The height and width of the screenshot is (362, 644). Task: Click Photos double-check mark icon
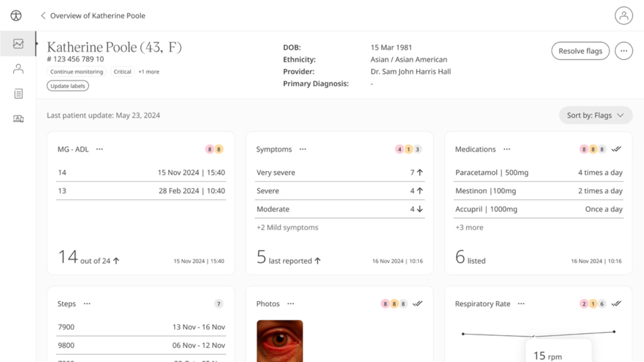tap(418, 304)
